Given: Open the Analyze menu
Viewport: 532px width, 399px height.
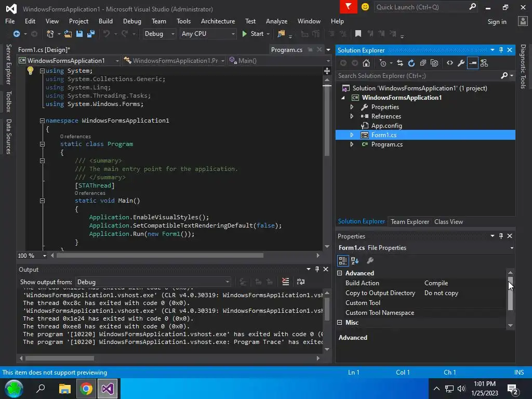Looking at the screenshot, I should click(276, 21).
